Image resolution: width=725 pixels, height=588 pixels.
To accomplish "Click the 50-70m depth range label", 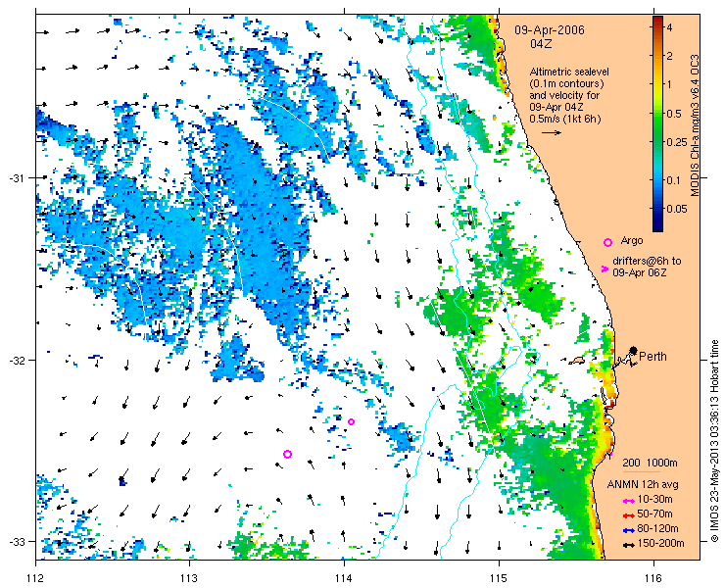I will coord(654,514).
